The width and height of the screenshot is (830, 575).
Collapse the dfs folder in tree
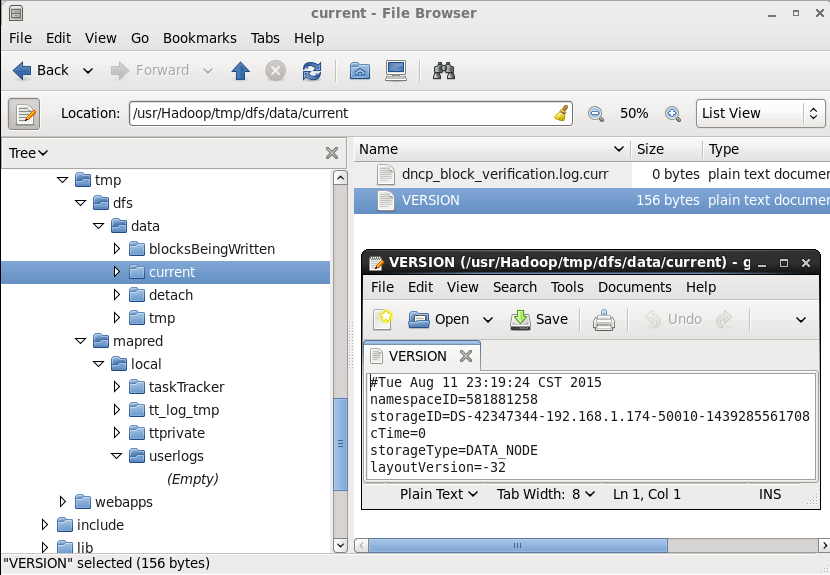(80, 203)
